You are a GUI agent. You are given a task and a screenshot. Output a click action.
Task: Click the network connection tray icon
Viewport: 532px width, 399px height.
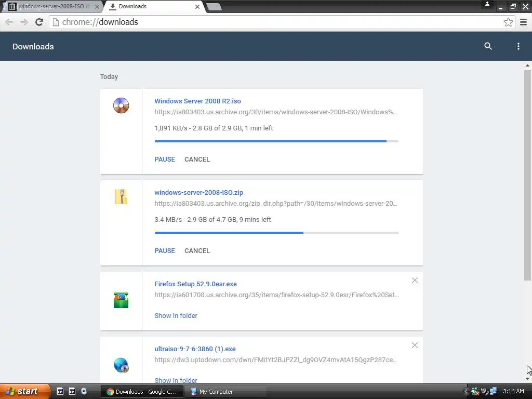coord(493,392)
